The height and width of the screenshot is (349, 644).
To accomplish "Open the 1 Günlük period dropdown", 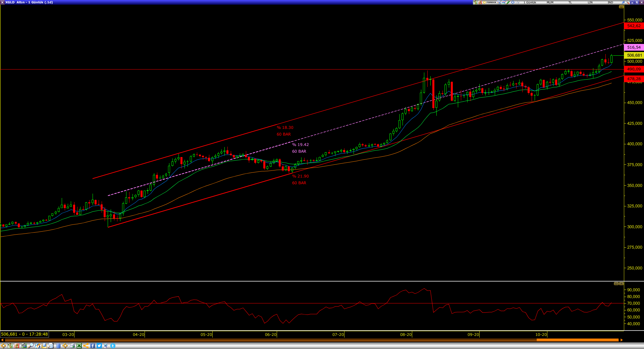I will [530, 2].
